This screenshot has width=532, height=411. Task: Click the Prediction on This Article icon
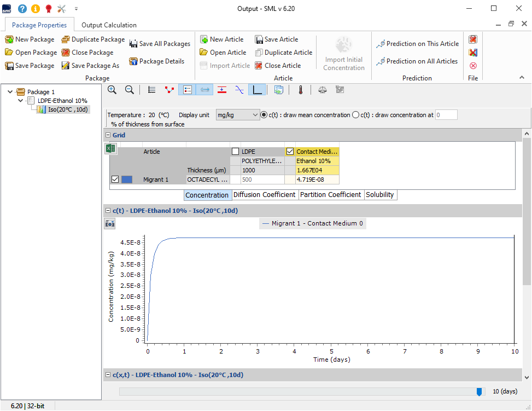[x=381, y=44]
